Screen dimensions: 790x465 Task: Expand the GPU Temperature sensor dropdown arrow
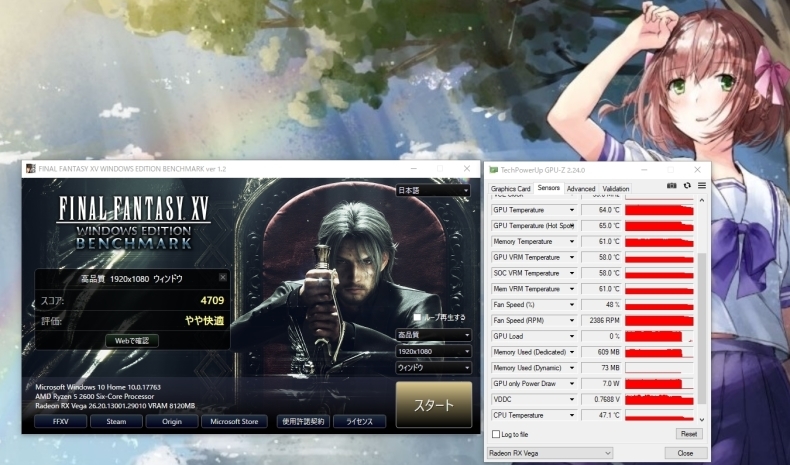click(x=572, y=210)
